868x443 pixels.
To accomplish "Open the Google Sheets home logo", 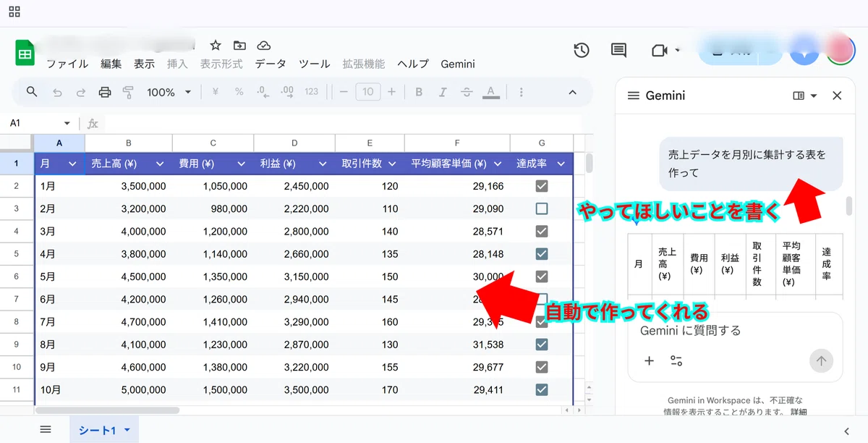I will pos(25,54).
